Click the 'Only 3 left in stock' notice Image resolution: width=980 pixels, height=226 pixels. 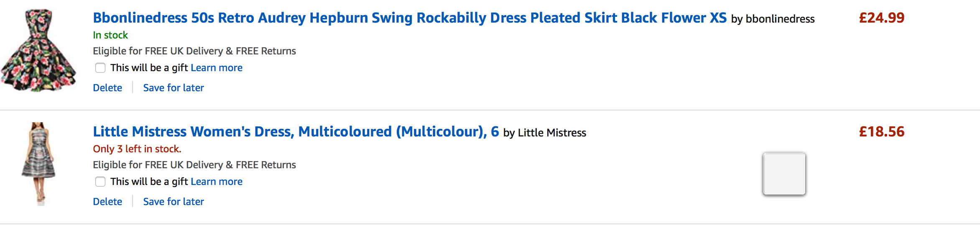click(x=137, y=149)
